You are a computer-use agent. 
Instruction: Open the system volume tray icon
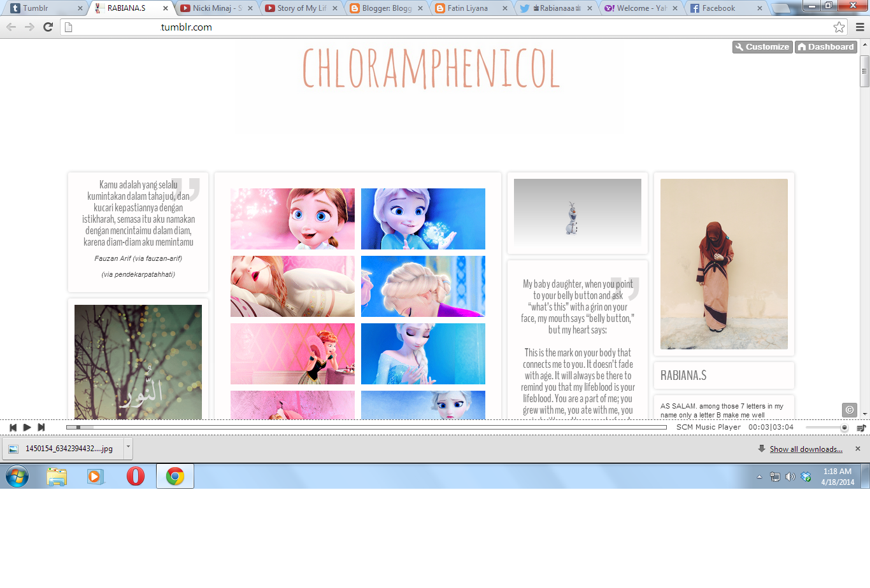[x=790, y=477]
